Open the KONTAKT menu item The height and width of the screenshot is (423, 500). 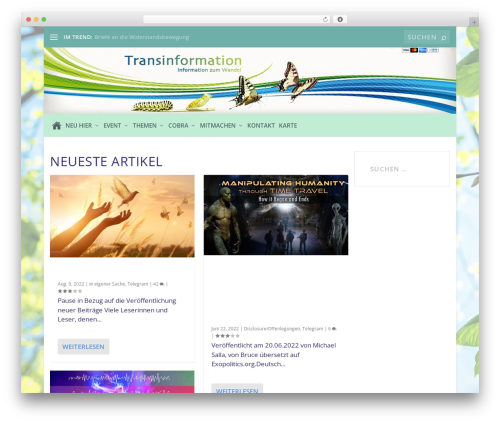pyautogui.click(x=261, y=126)
